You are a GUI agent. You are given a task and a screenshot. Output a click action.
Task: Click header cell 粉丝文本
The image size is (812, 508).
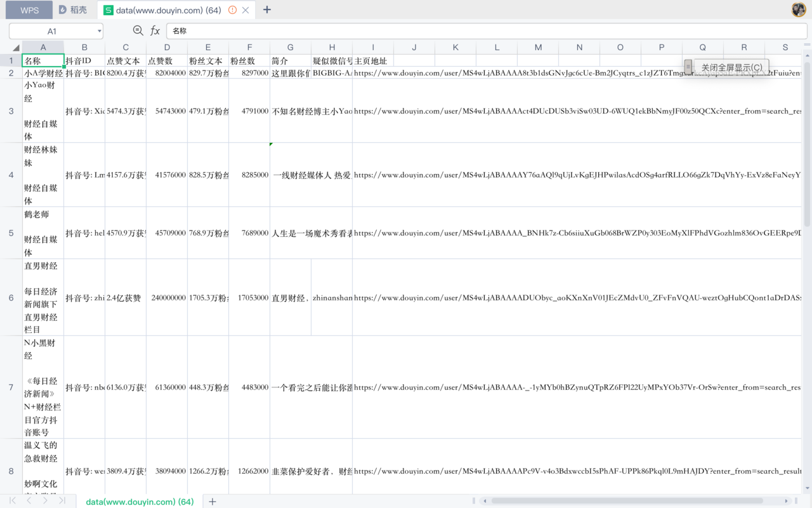coord(208,61)
